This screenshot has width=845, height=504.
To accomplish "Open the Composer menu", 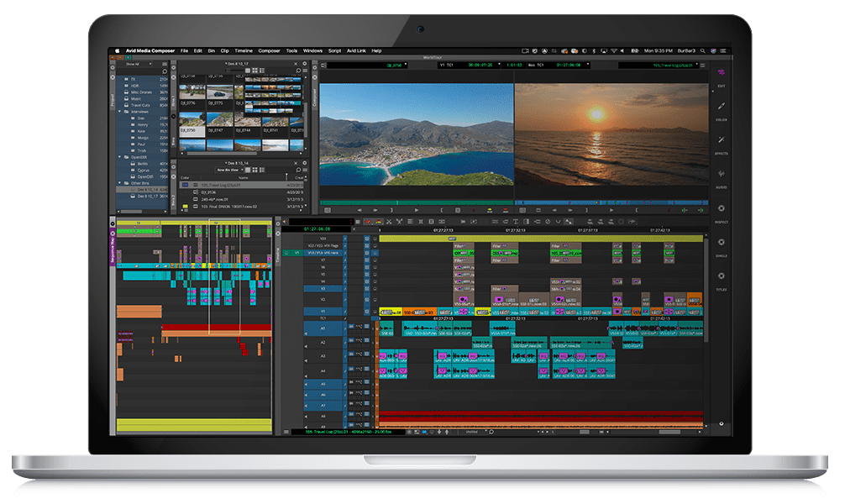I will tap(269, 50).
